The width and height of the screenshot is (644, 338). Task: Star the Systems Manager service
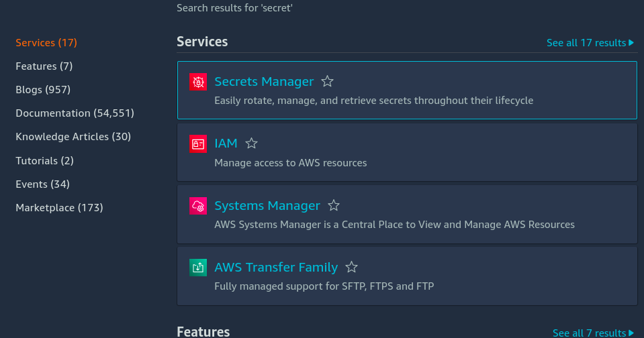click(x=334, y=206)
